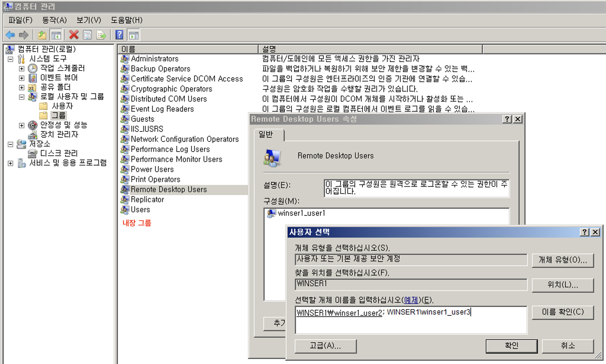Open the 동작(A) menu

click(x=54, y=20)
